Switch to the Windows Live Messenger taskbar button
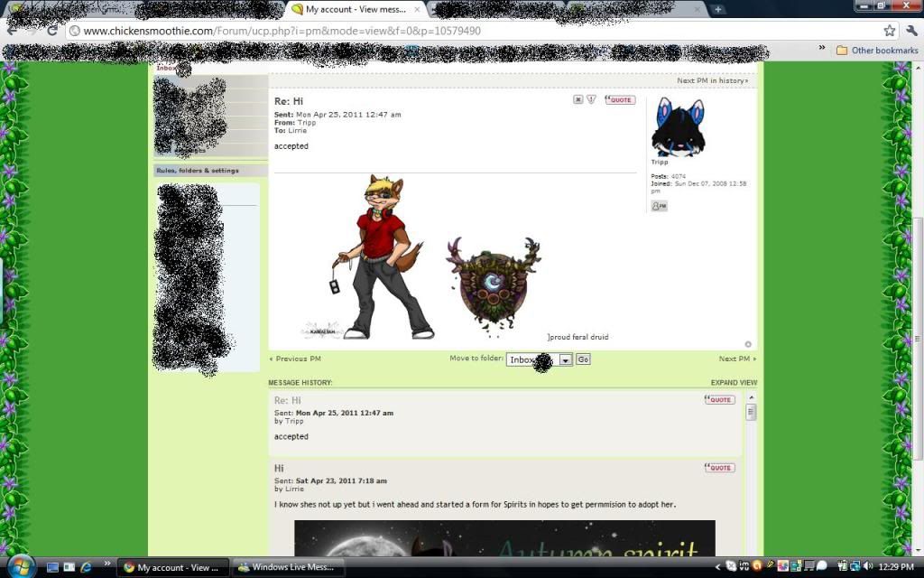 288,567
